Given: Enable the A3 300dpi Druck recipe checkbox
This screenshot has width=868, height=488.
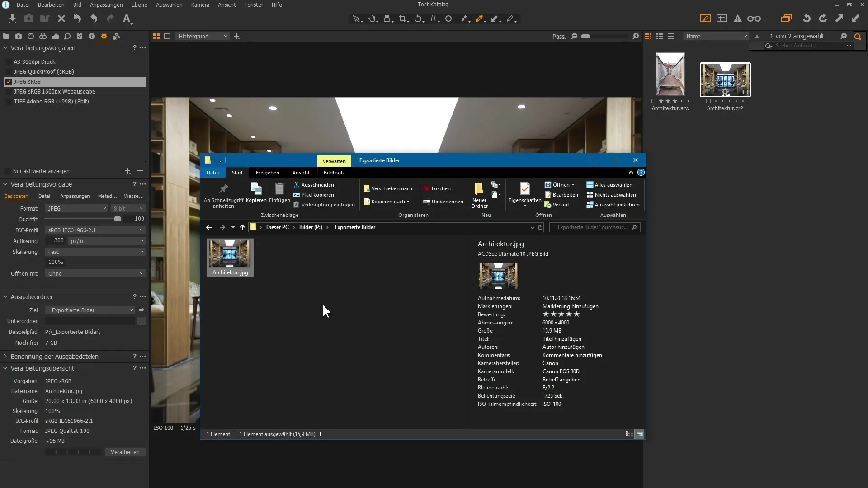Looking at the screenshot, I should 8,62.
